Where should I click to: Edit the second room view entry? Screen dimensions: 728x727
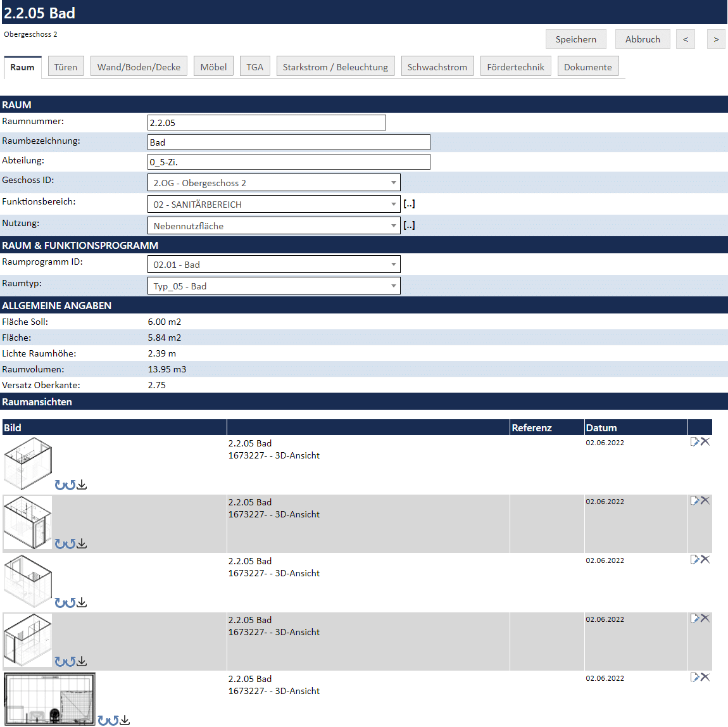694,501
